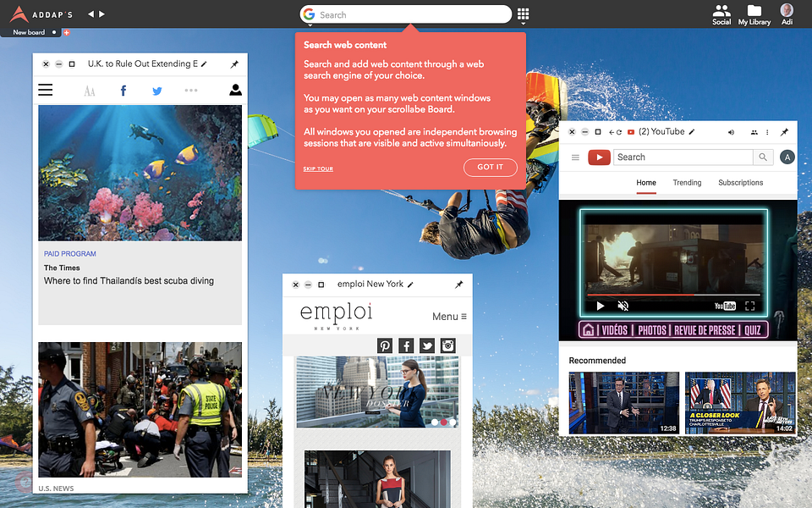Screen dimensions: 812x508
Task: Unmute the featured video player
Action: pyautogui.click(x=623, y=306)
